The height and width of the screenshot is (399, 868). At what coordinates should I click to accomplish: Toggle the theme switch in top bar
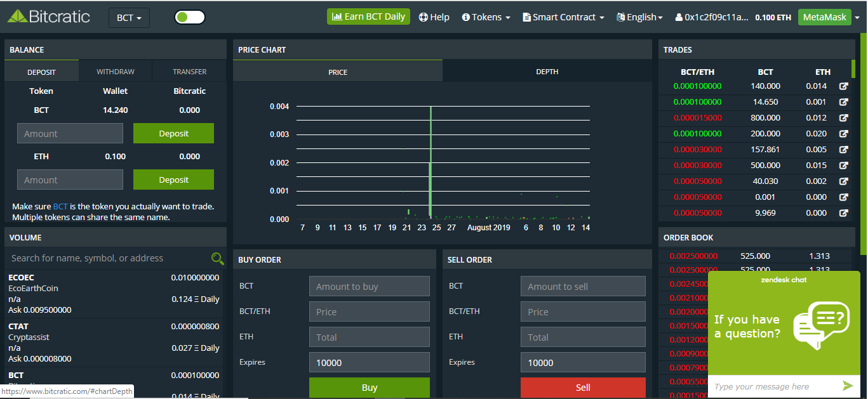(x=190, y=17)
